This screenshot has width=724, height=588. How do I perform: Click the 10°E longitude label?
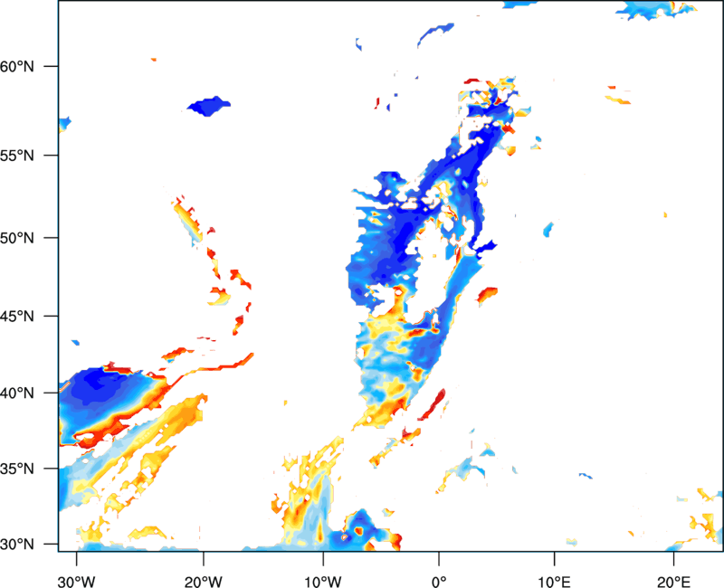pyautogui.click(x=554, y=582)
